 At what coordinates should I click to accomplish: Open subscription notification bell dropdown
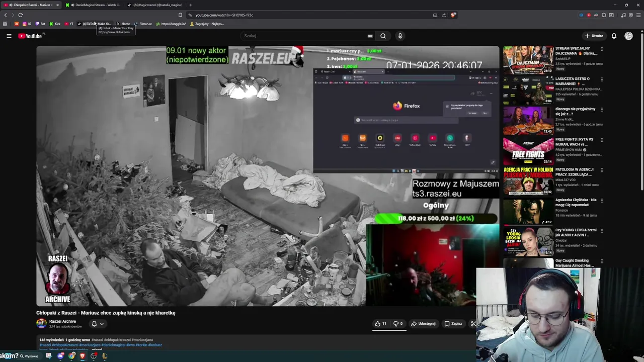[x=98, y=324]
